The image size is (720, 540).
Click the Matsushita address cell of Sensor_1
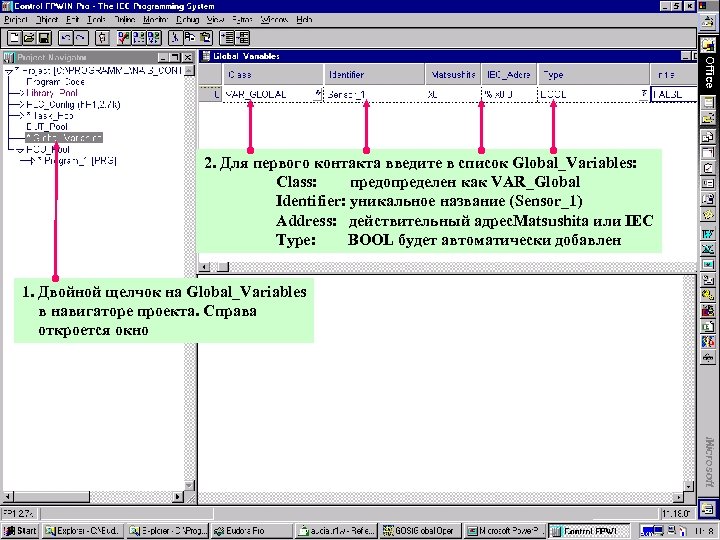tap(453, 94)
